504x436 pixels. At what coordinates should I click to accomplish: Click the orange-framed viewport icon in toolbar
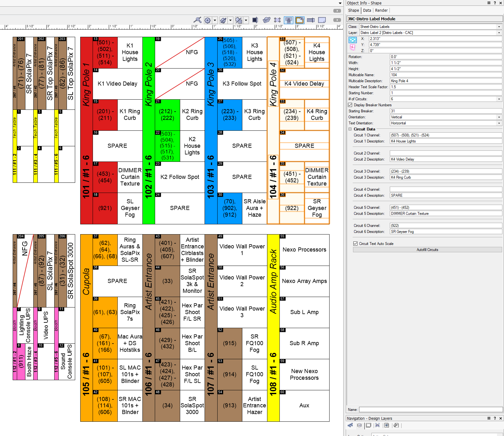point(299,20)
